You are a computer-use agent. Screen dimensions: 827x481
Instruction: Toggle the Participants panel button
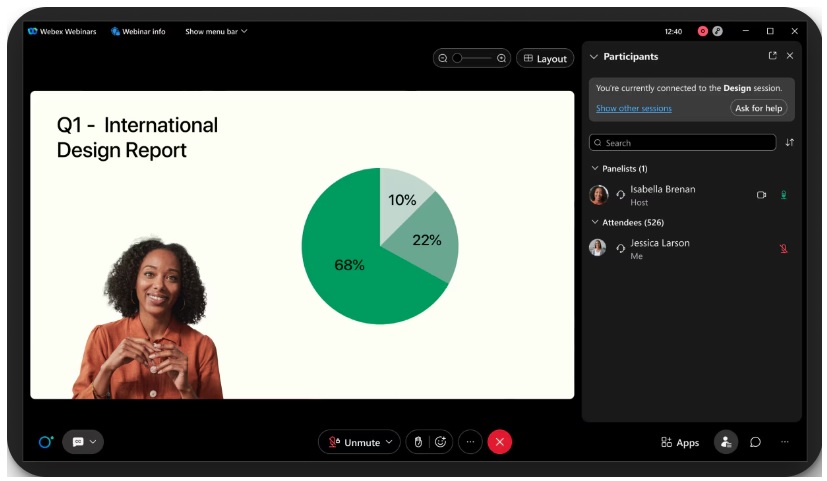726,442
